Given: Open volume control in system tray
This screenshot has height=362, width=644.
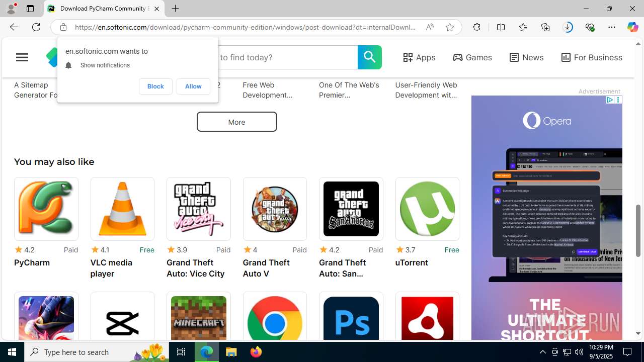Looking at the screenshot, I should pyautogui.click(x=579, y=352).
